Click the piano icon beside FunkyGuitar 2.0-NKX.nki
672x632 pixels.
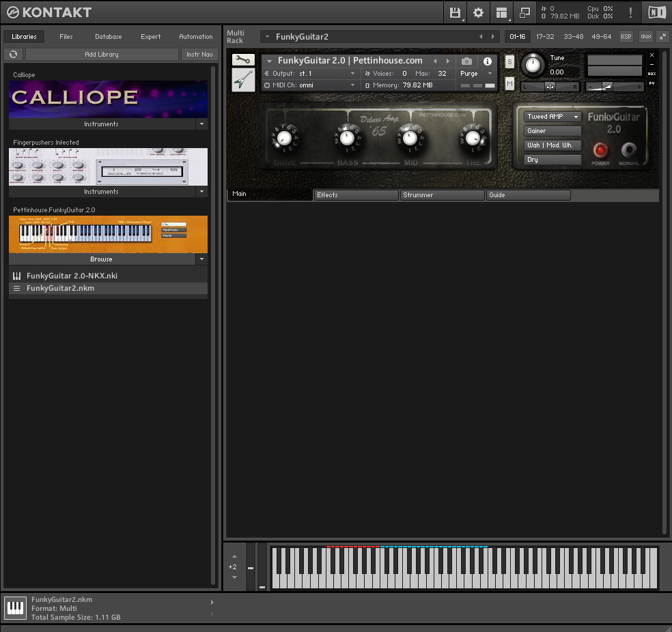tap(16, 276)
